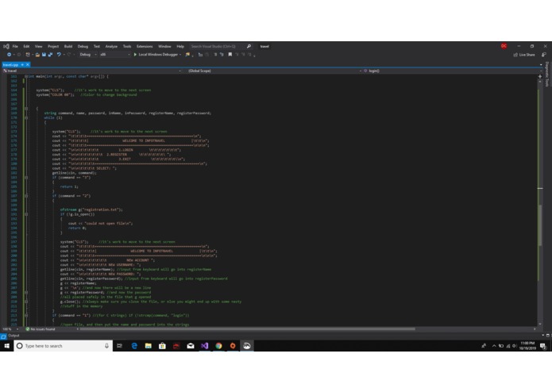Open the Windows Start menu
552x392 pixels.
(6, 346)
